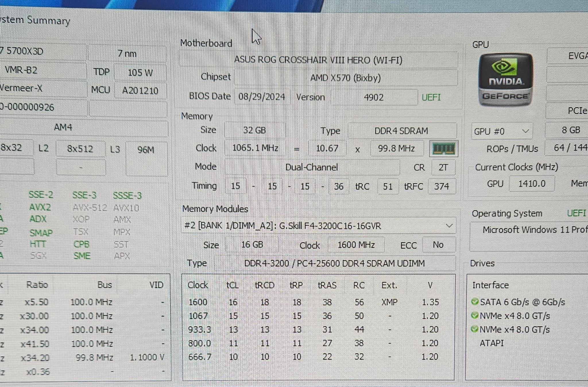Screen dimensions: 588x387
Task: Click the chipset field AMD X570 (Bixby)
Action: pos(345,78)
